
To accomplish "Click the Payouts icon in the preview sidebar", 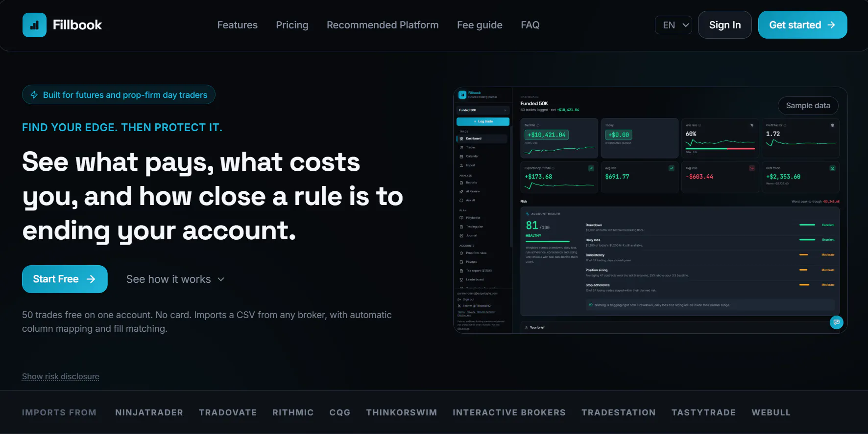I will click(461, 262).
